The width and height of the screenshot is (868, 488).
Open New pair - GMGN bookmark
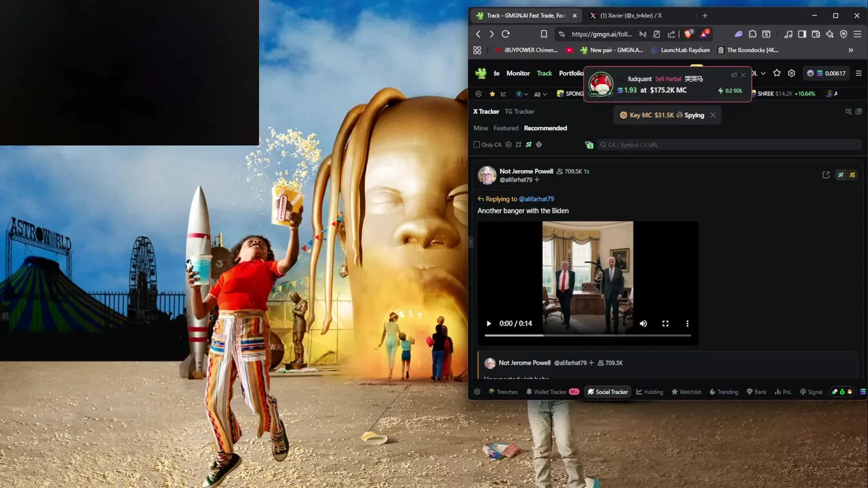611,50
